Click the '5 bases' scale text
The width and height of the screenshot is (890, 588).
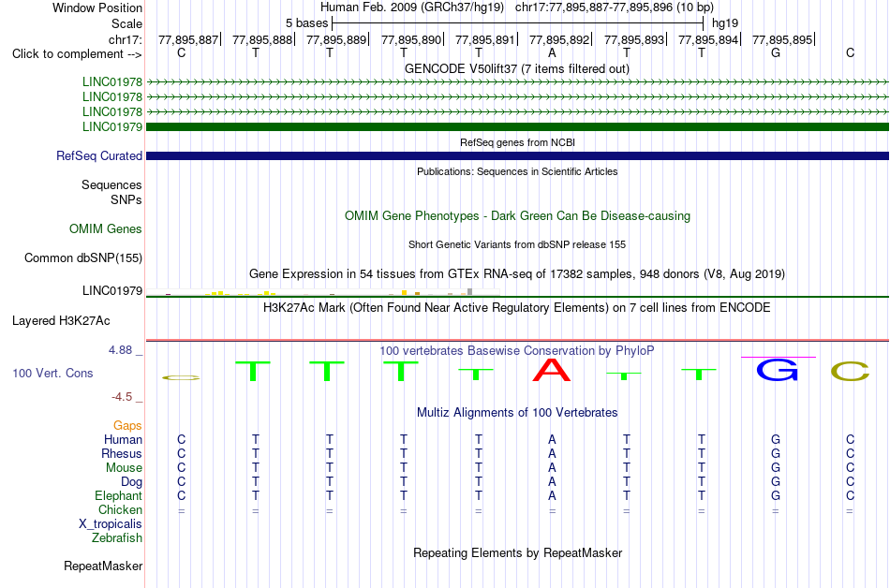[x=306, y=23]
